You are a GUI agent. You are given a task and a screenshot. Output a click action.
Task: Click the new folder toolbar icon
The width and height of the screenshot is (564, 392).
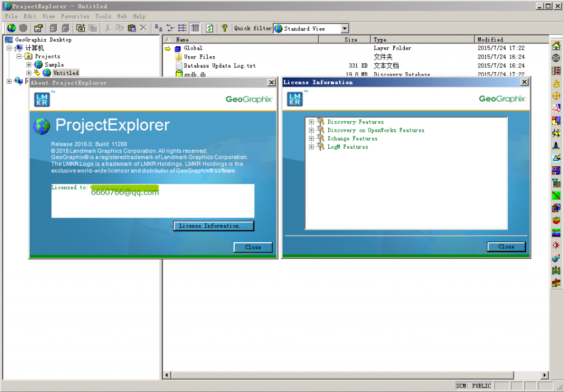(80, 28)
